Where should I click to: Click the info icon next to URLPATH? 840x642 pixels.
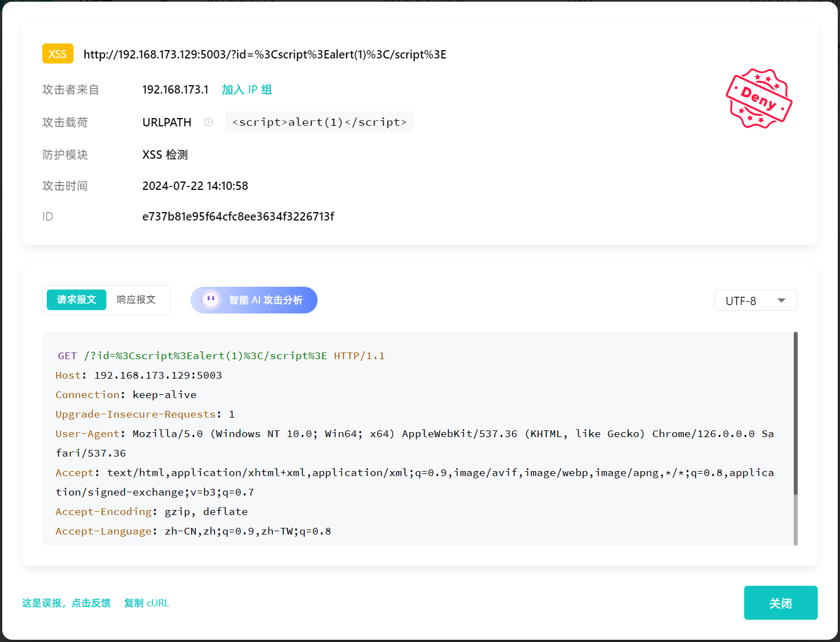[x=208, y=122]
